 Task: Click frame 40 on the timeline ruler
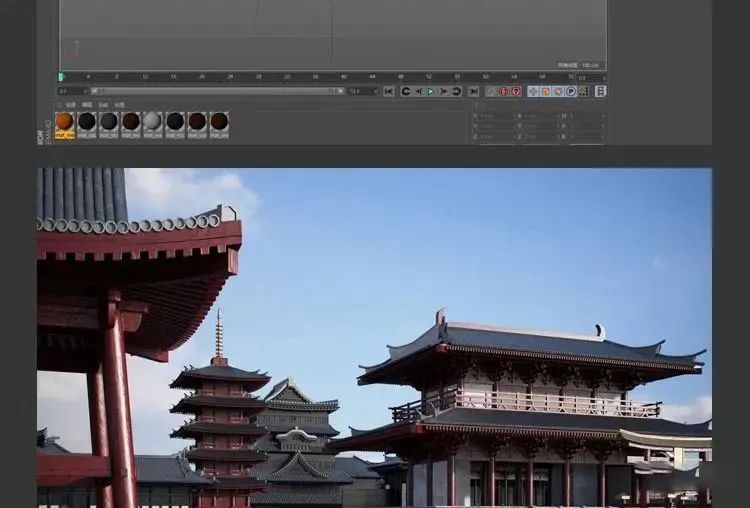[x=343, y=77]
